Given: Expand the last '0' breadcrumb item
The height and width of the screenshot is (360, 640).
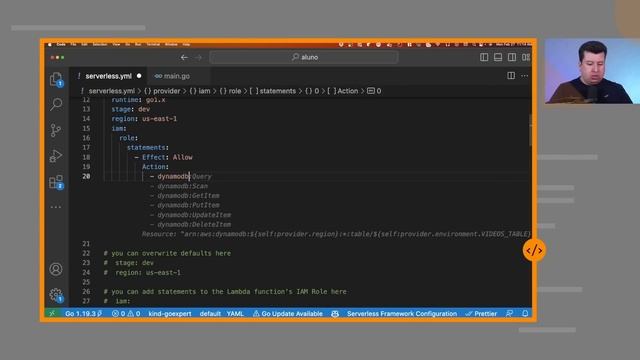Looking at the screenshot, I should click(x=374, y=91).
